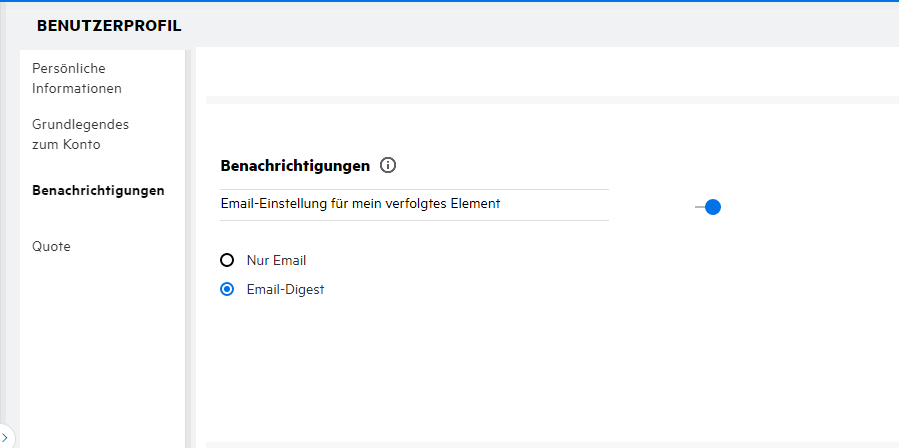Image resolution: width=899 pixels, height=448 pixels.
Task: Click the Email-Einstellung für mein verfolgtes Element text
Action: [360, 203]
